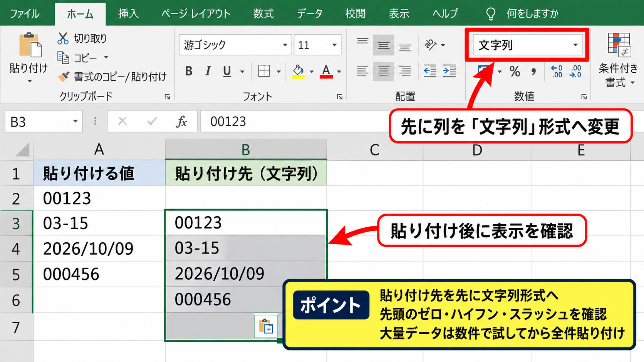The height and width of the screenshot is (362, 644).
Task: Click the decrease decimal places icon
Action: click(575, 72)
